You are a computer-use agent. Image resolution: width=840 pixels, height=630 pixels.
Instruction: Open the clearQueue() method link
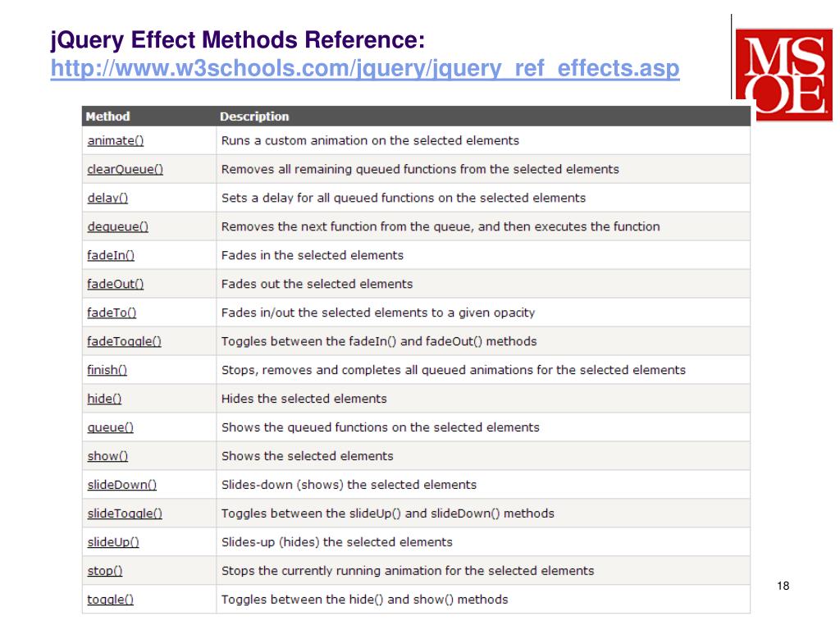[125, 169]
